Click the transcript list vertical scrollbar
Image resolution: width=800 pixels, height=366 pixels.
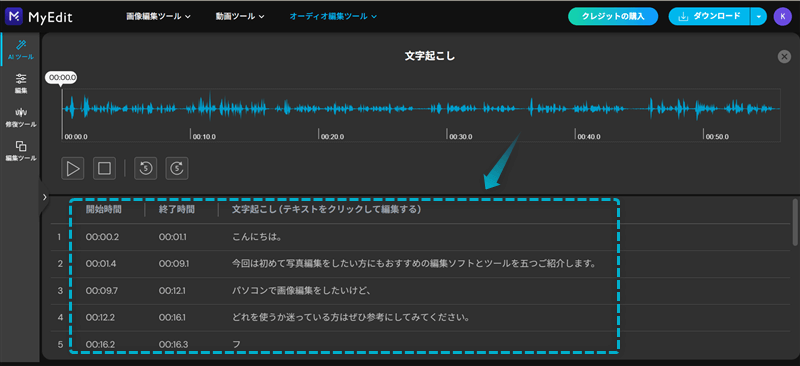pos(794,223)
